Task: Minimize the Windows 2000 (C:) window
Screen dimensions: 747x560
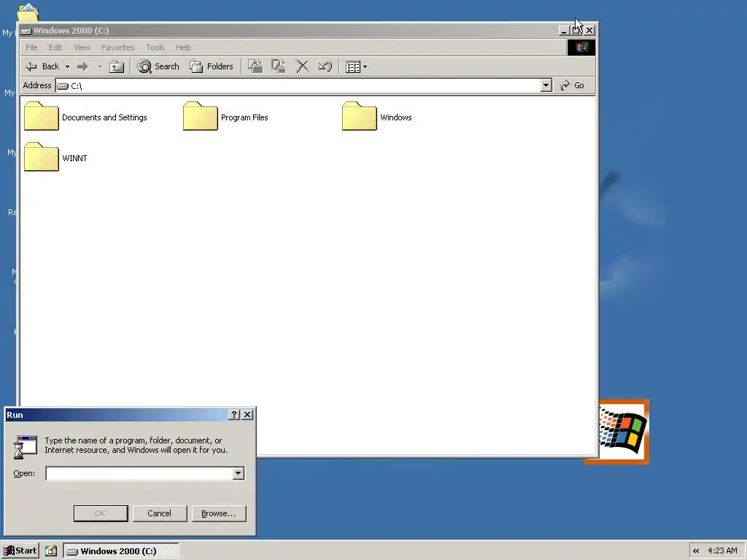Action: [x=564, y=31]
